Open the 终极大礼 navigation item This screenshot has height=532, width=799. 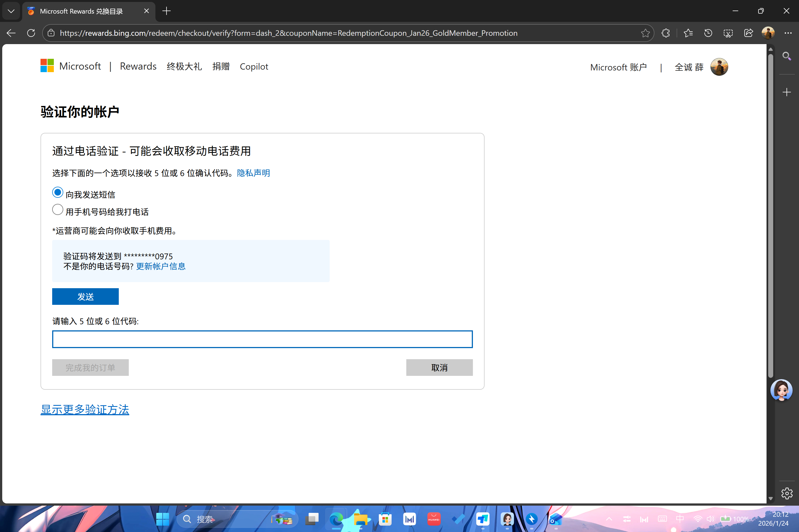184,66
